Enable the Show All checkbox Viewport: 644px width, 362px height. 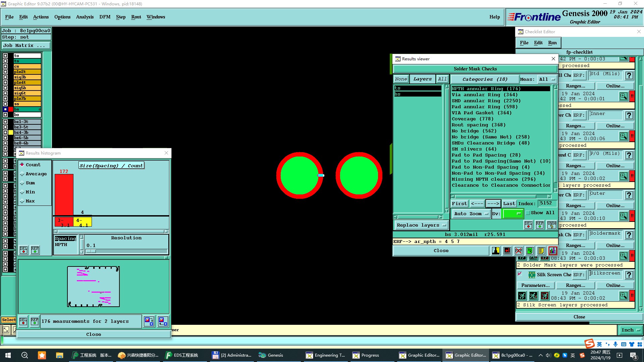coord(528,213)
